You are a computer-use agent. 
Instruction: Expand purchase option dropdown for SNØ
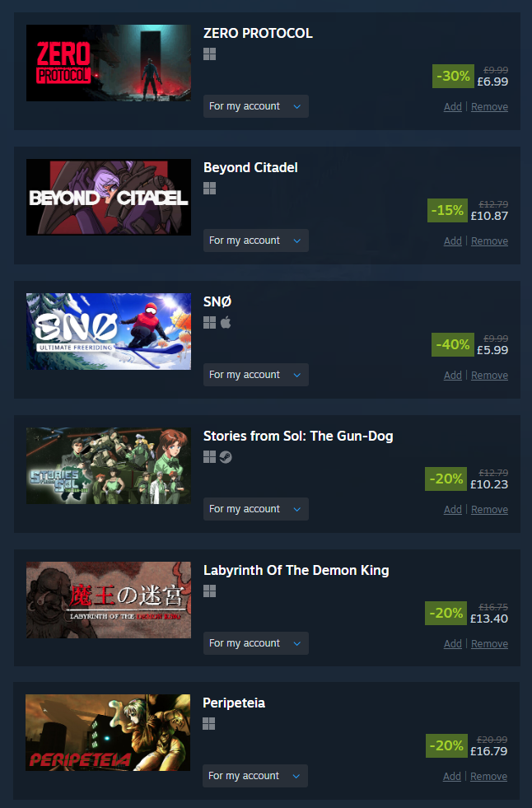pos(256,375)
